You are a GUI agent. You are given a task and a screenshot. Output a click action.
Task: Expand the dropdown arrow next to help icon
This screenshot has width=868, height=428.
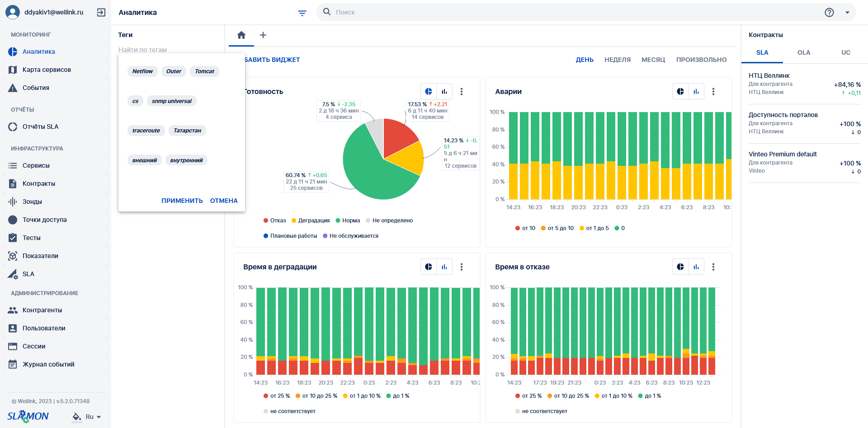coord(847,13)
